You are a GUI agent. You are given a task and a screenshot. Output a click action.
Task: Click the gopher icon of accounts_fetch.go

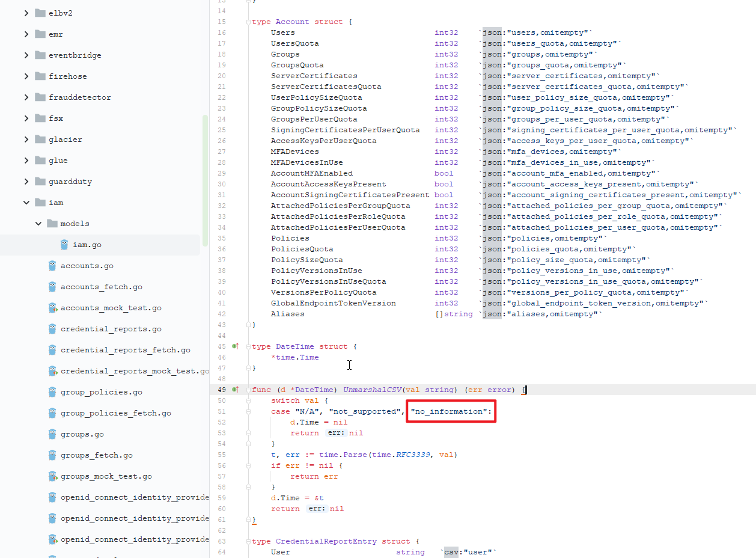52,287
